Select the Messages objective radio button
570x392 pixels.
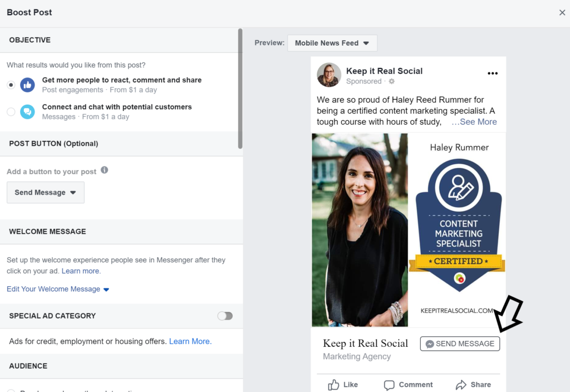point(11,112)
